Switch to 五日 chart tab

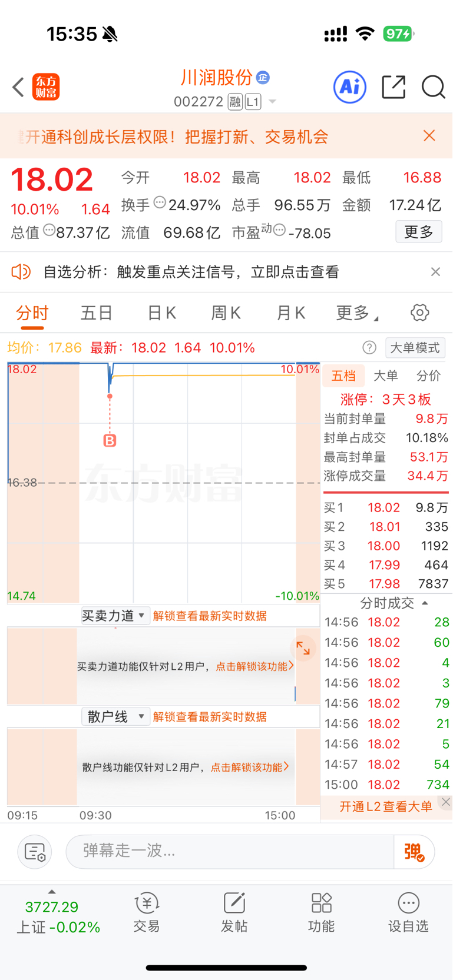[97, 313]
